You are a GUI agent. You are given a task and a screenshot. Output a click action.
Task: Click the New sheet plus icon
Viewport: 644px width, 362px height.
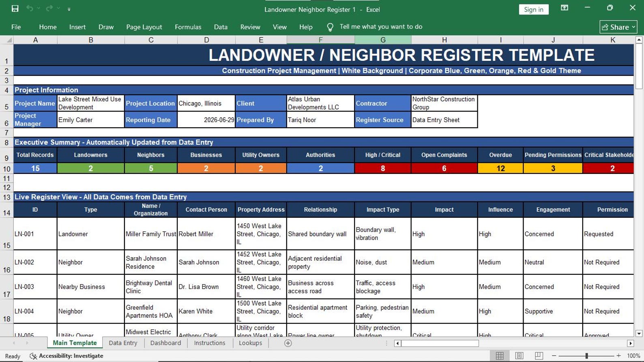[x=288, y=343]
